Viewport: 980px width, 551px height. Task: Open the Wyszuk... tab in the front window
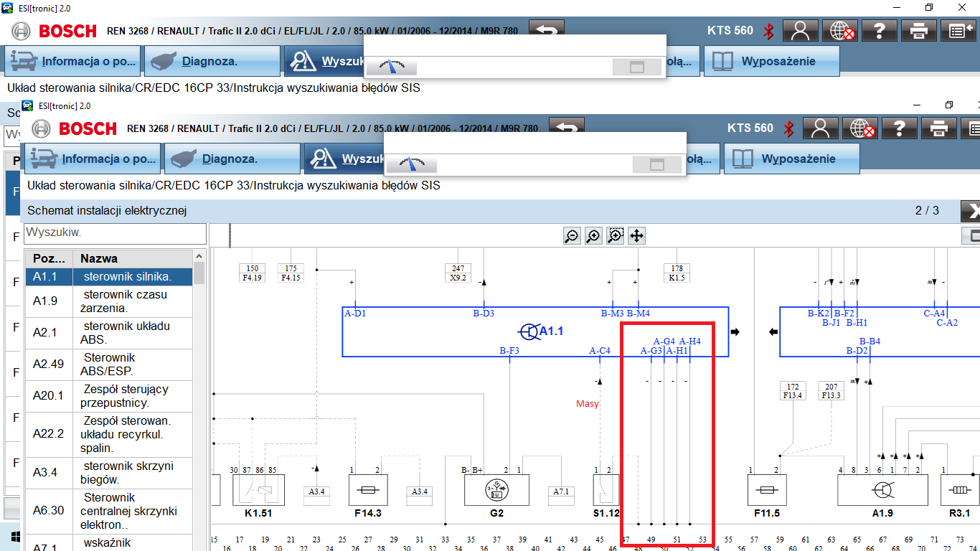coord(344,159)
